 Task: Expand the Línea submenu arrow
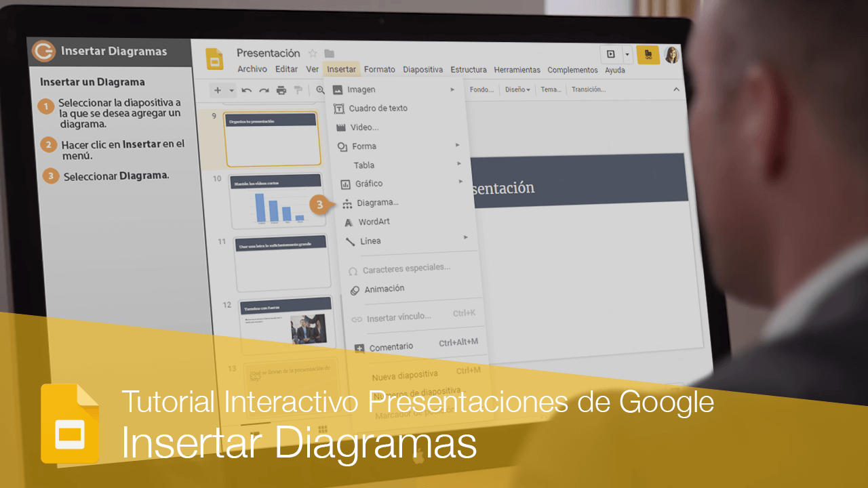(466, 237)
